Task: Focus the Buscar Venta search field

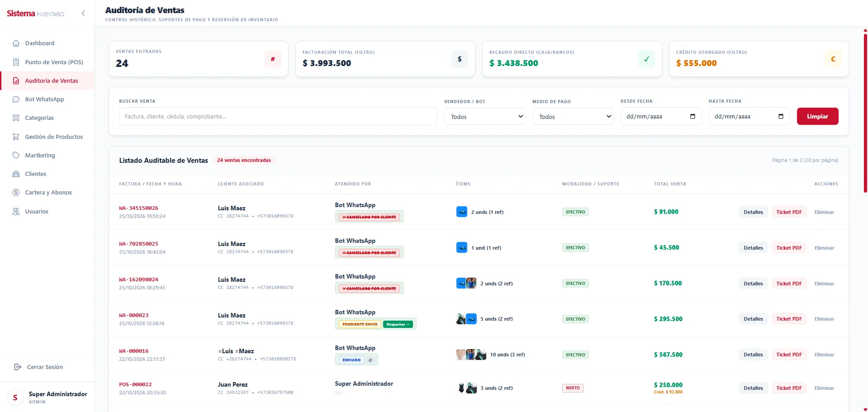Action: 278,116
